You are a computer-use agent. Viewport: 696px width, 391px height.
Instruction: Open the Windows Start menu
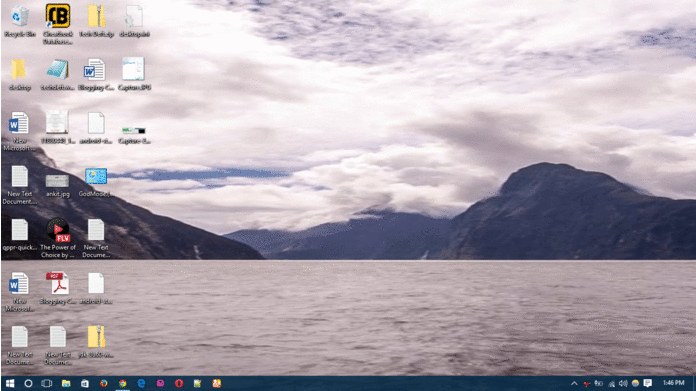pos(10,383)
